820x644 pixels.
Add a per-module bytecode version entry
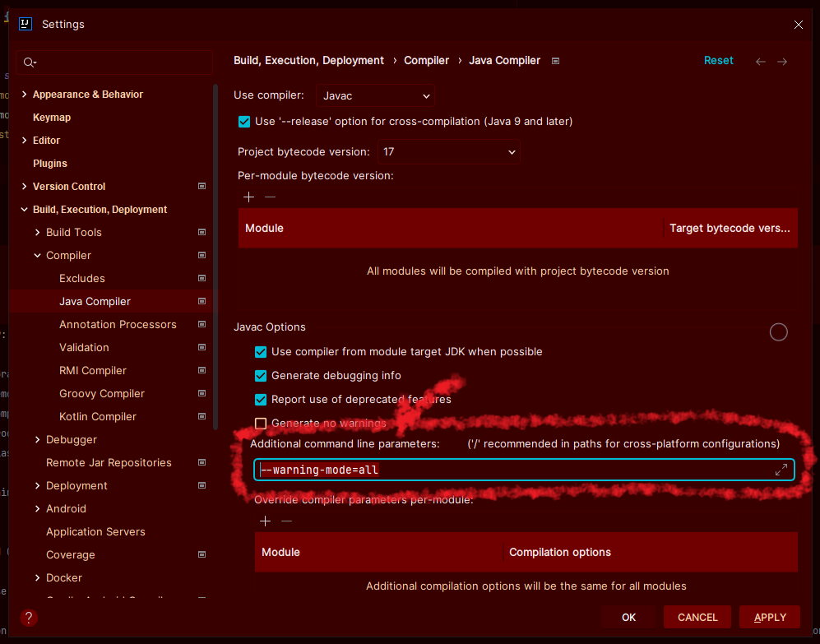249,197
